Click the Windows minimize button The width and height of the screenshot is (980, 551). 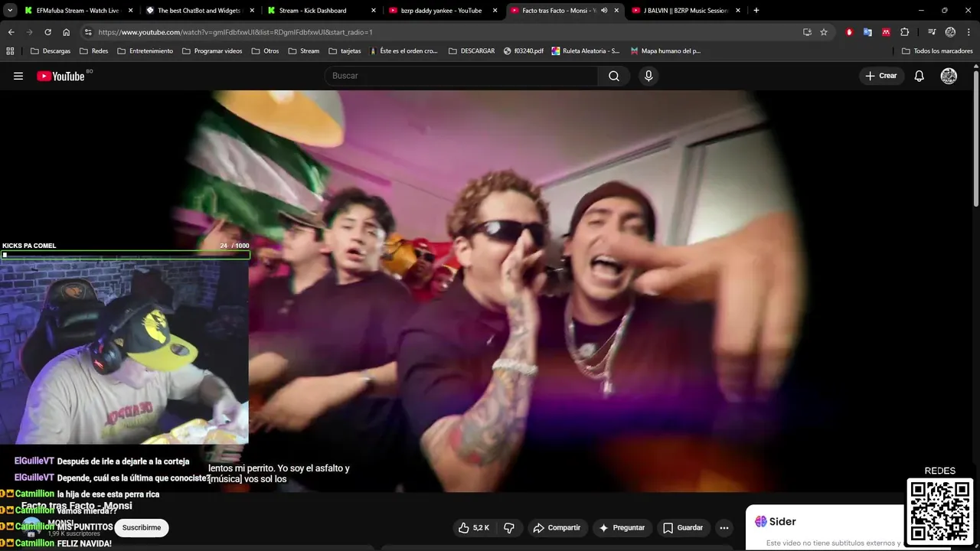click(x=921, y=11)
